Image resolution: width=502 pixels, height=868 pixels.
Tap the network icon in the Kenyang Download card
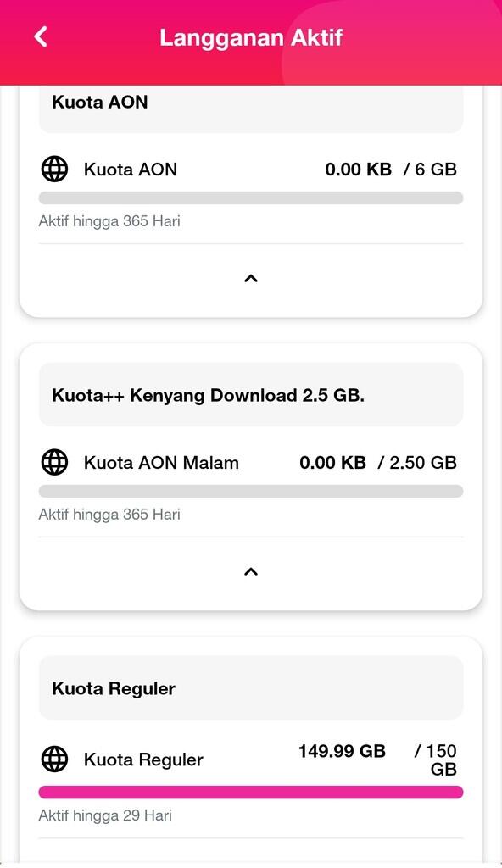click(54, 462)
